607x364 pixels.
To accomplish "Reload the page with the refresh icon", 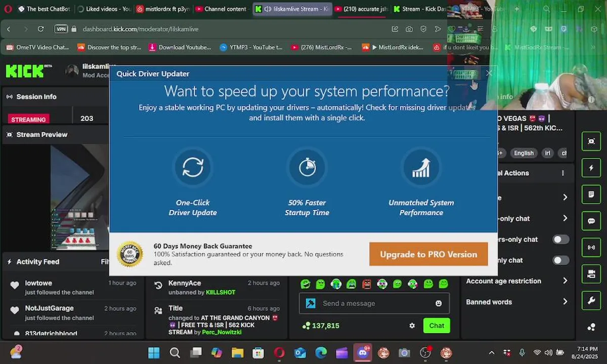I will 41,29.
